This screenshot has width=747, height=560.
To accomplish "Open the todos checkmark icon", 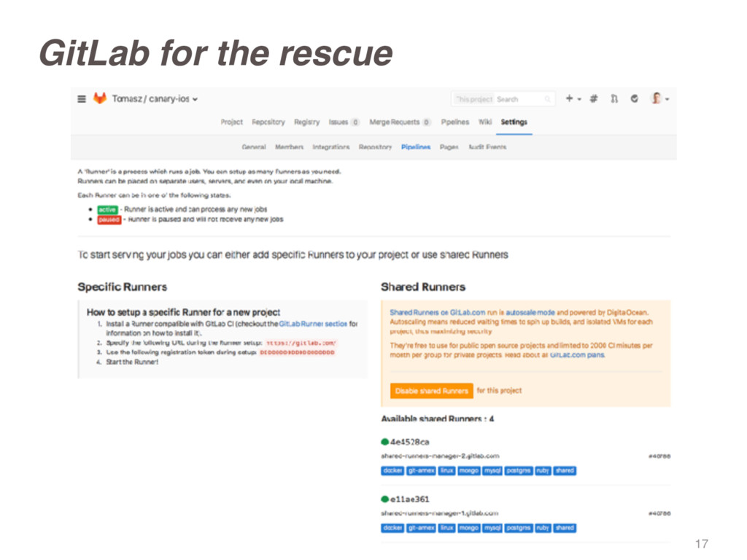I will coord(634,98).
